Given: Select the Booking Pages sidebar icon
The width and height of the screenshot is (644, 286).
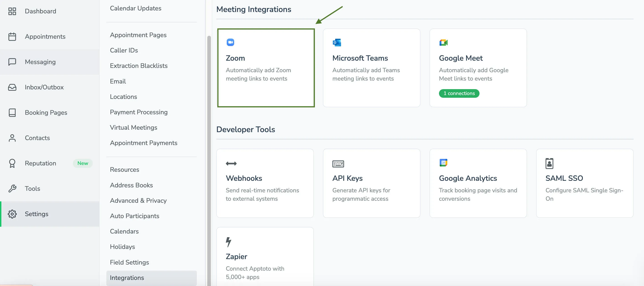Looking at the screenshot, I should click(12, 112).
